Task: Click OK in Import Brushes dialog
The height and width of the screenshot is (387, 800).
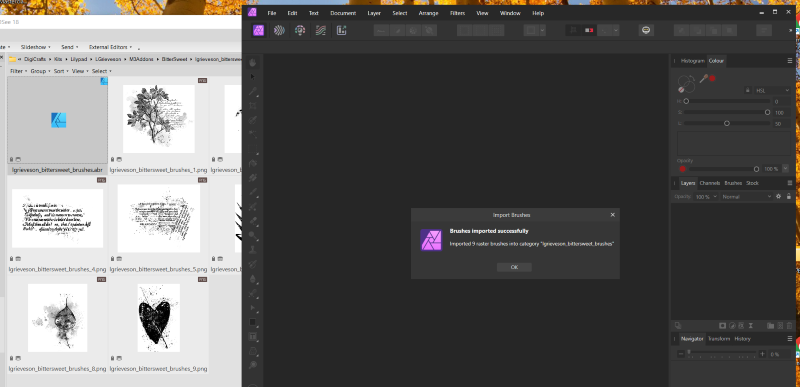Action: [x=514, y=267]
